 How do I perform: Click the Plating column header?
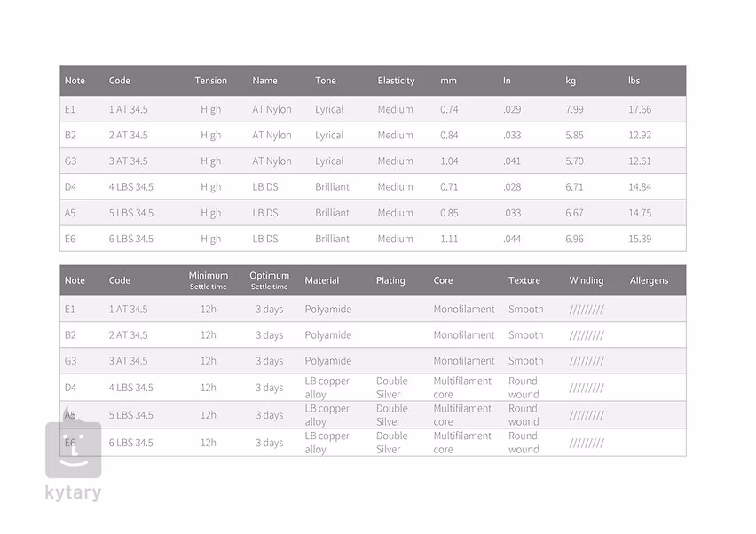390,280
